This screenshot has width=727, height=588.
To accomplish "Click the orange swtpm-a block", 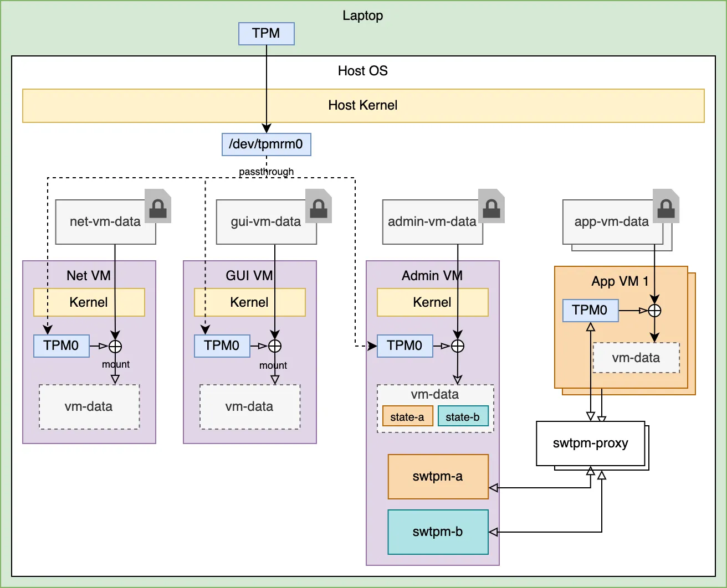I will [x=438, y=477].
